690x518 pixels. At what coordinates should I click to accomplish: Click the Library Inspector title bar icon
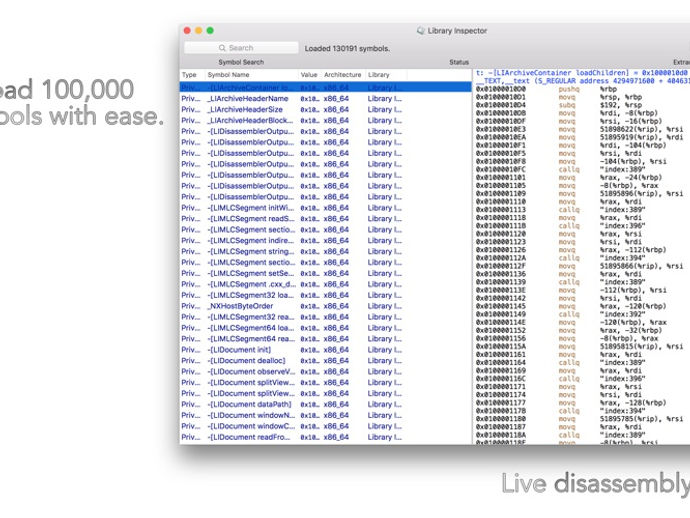coord(421,30)
